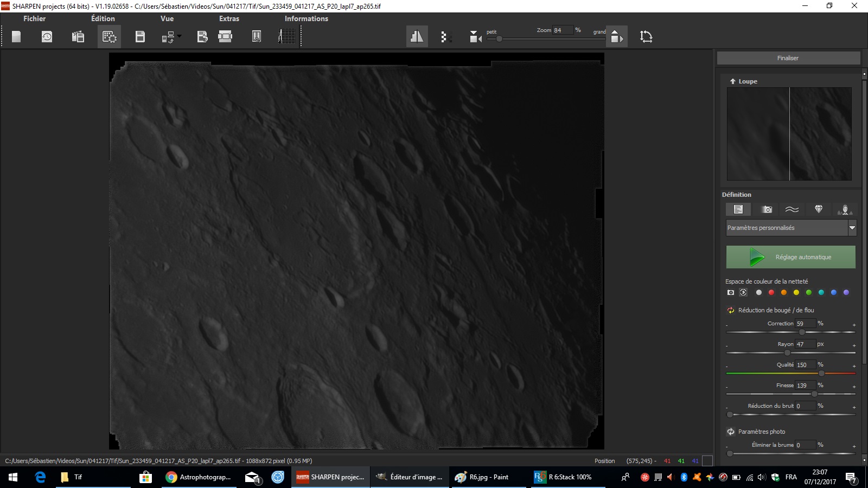This screenshot has width=868, height=488.
Task: Run Réglage automatique
Action: [x=790, y=257]
